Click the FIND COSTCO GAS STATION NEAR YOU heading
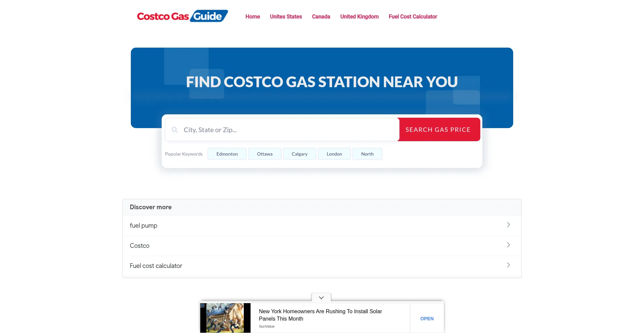Viewport: 644px width, 333px height. point(322,82)
